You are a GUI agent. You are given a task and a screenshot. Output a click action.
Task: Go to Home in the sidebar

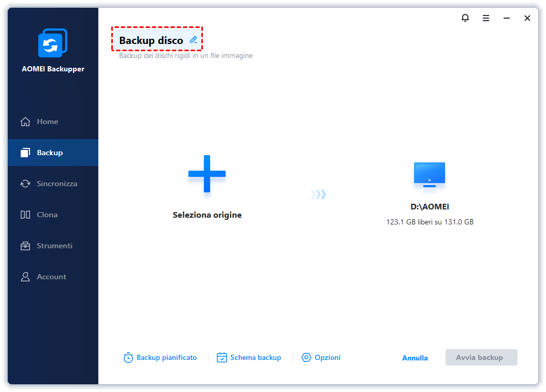pos(53,122)
